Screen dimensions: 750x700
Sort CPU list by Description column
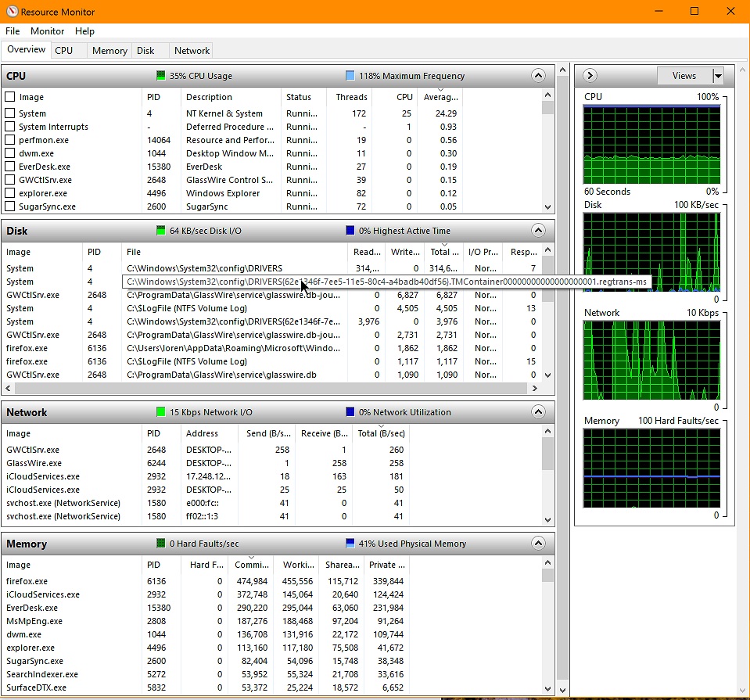pyautogui.click(x=231, y=97)
